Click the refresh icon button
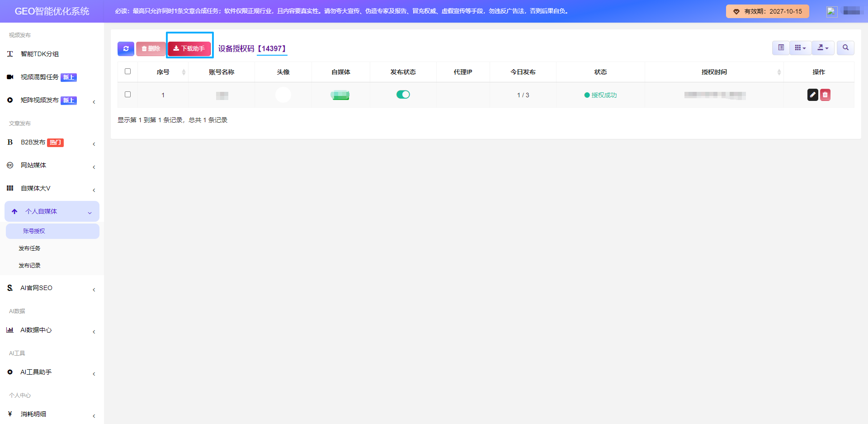Viewport: 868px width, 424px height. [x=126, y=48]
